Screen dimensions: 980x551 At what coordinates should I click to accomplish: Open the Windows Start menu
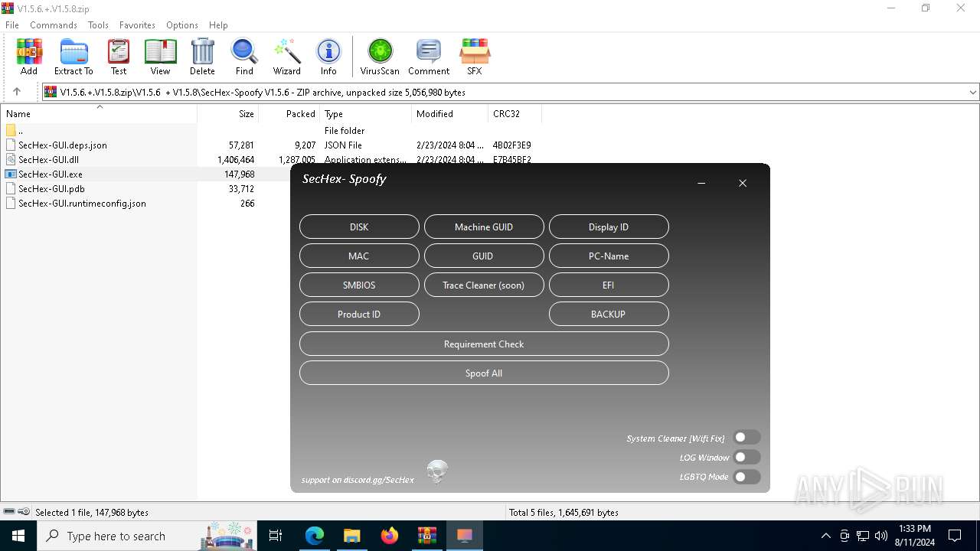click(18, 536)
